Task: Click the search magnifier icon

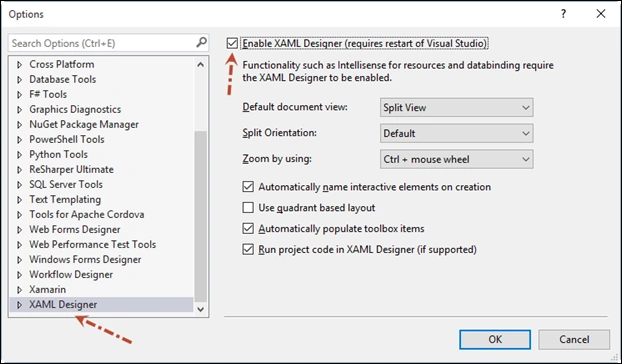Action: tap(202, 42)
